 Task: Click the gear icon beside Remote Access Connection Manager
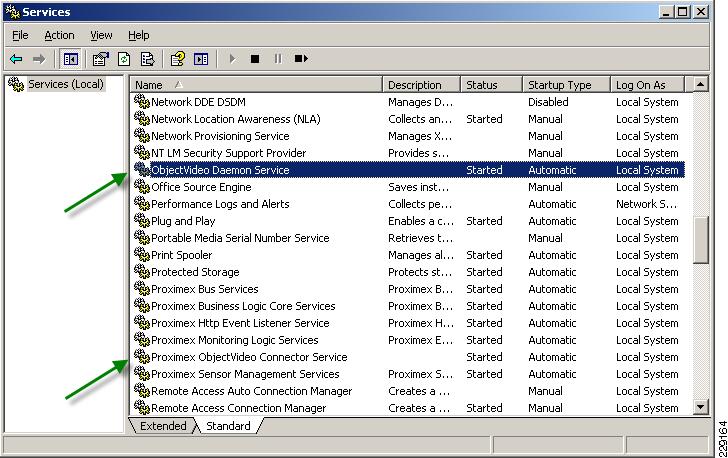pyautogui.click(x=142, y=407)
